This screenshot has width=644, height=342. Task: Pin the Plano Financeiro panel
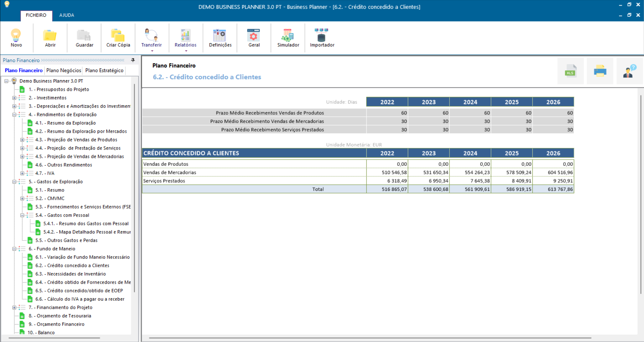pos(133,60)
